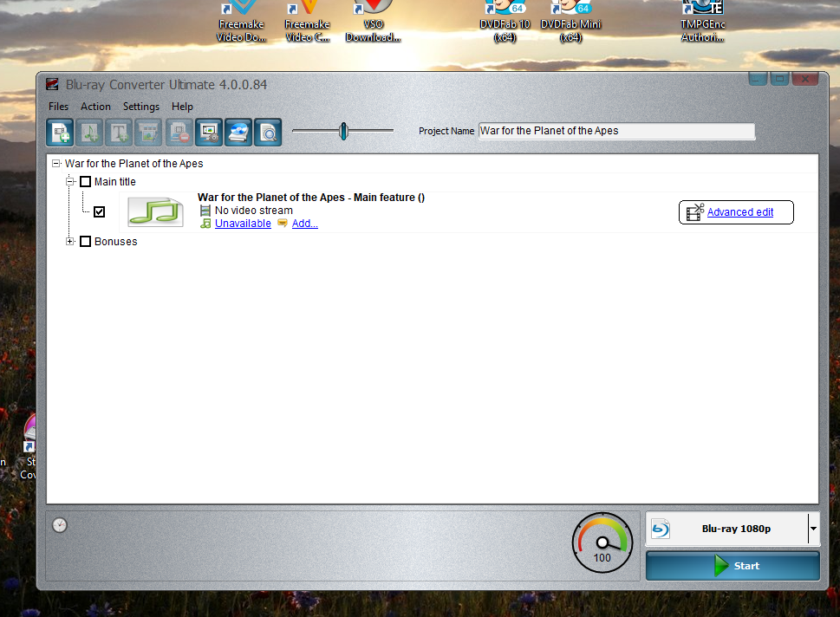Maximize the Blu-ray Converter Ultimate window
The height and width of the screenshot is (617, 840).
[779, 79]
